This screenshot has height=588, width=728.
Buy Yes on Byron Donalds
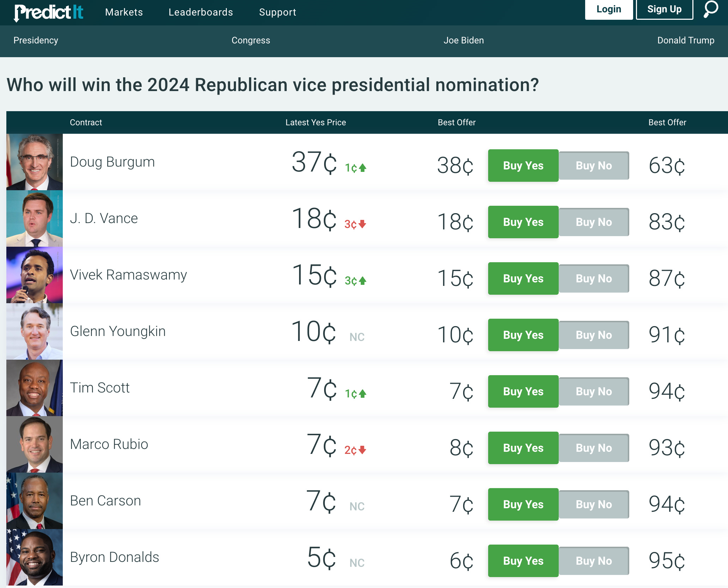point(523,561)
